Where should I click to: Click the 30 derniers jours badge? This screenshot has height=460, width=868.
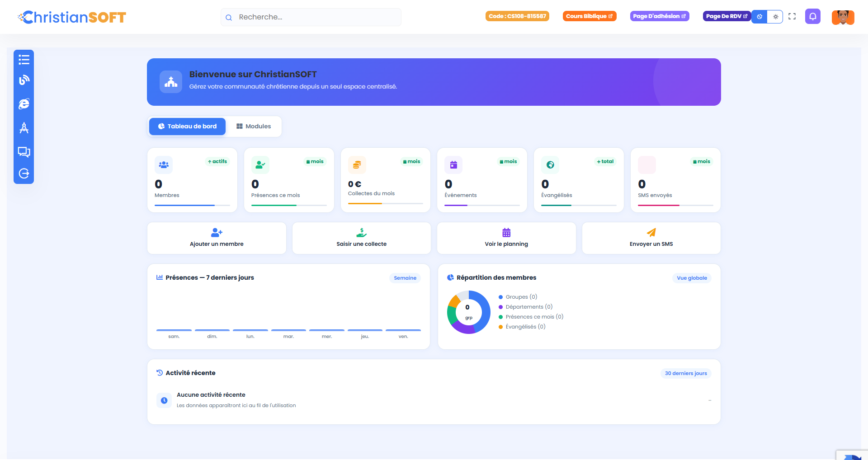pos(686,373)
